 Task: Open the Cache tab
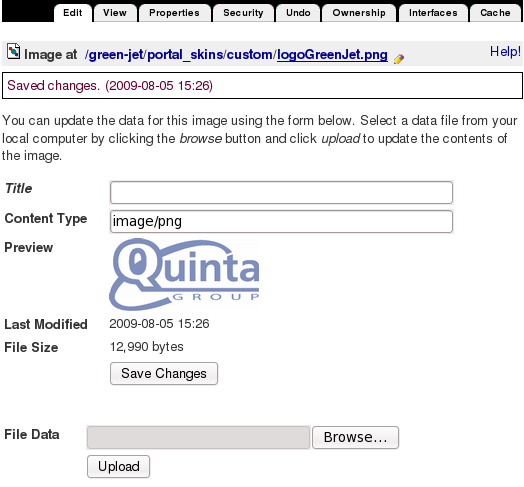coord(495,13)
